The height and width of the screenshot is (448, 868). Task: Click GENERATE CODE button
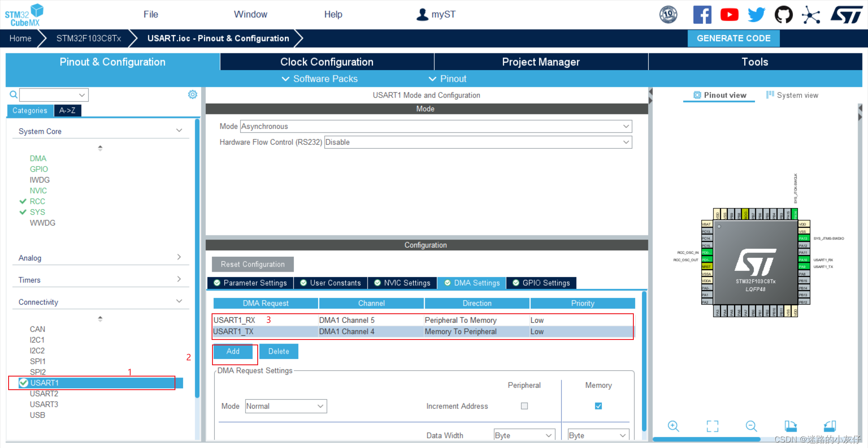pos(733,38)
